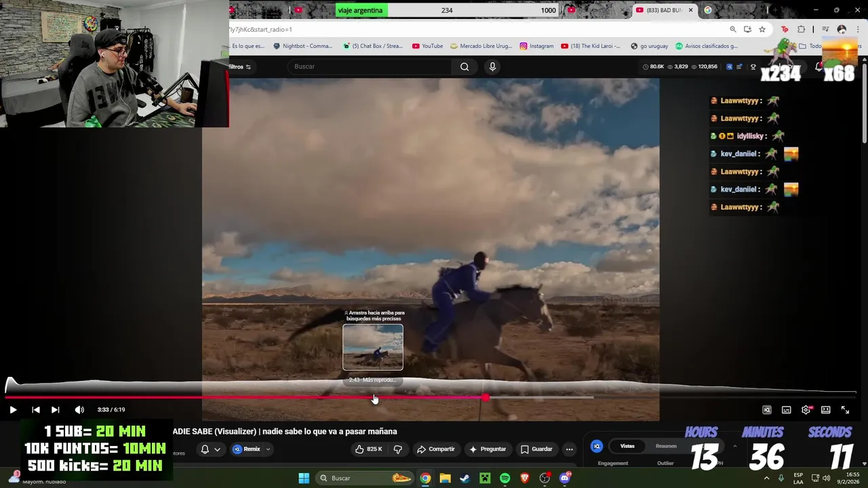Enter fullscreen video mode
The image size is (868, 488).
coord(845,409)
